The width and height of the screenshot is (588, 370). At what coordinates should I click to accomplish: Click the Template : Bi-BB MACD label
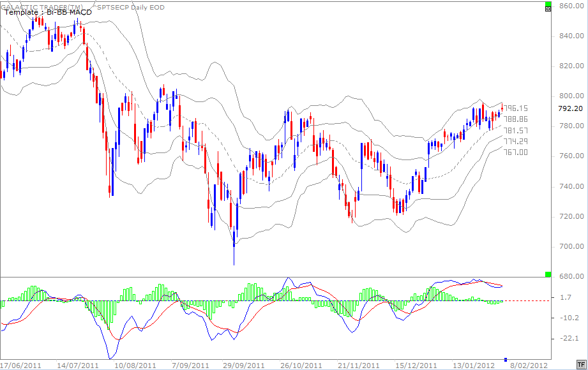pos(48,12)
